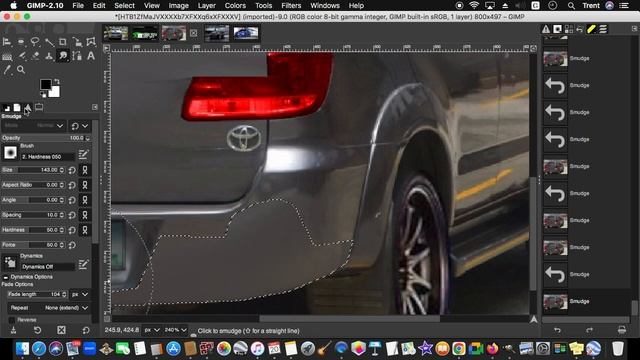Collapse the Dynamics Options expander
Image resolution: width=640 pixels, height=360 pixels.
pyautogui.click(x=6, y=277)
